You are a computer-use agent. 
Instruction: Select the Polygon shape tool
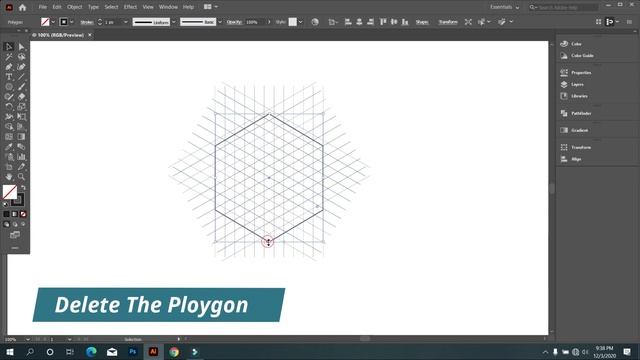pyautogui.click(x=9, y=87)
